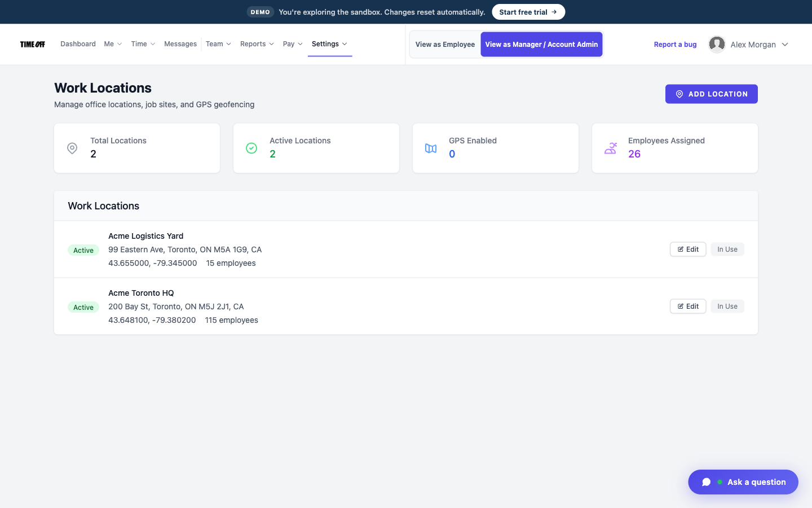
Task: Open the Ask a question chat
Action: (x=743, y=482)
